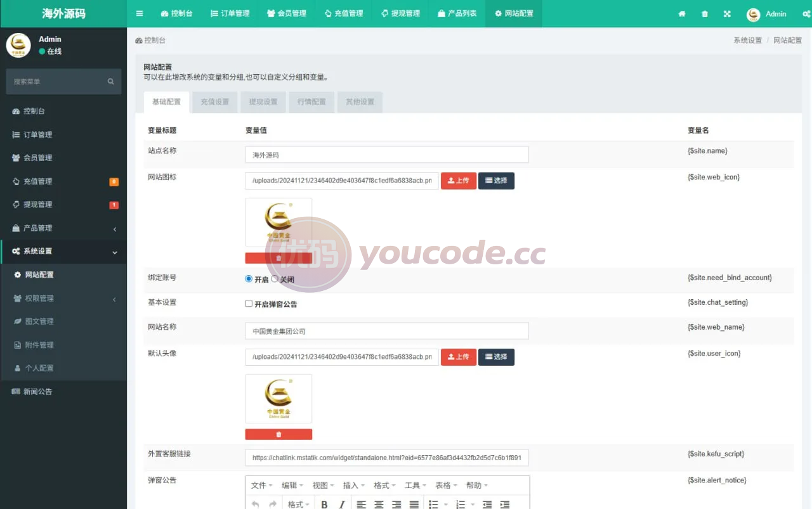Open the 文件 menu in the editor
Image resolution: width=812 pixels, height=509 pixels.
tap(261, 485)
